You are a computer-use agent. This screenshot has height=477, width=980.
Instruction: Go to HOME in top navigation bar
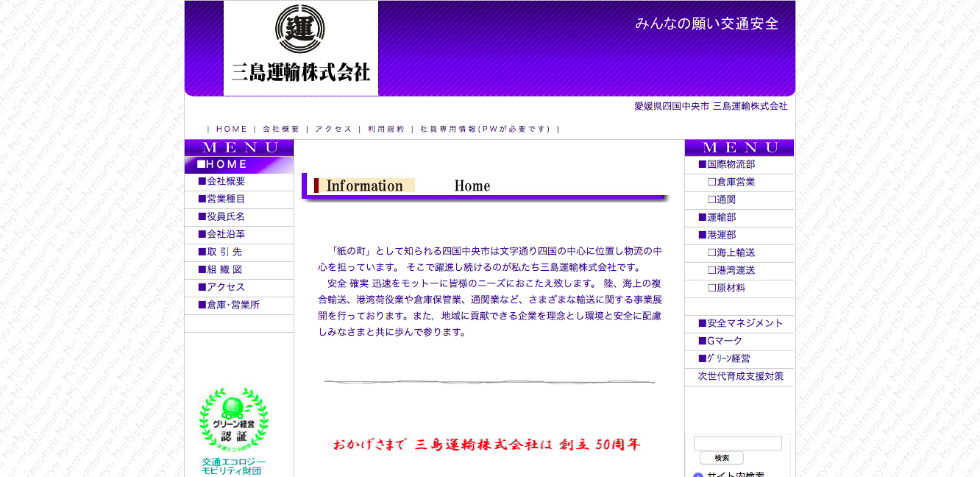click(232, 129)
